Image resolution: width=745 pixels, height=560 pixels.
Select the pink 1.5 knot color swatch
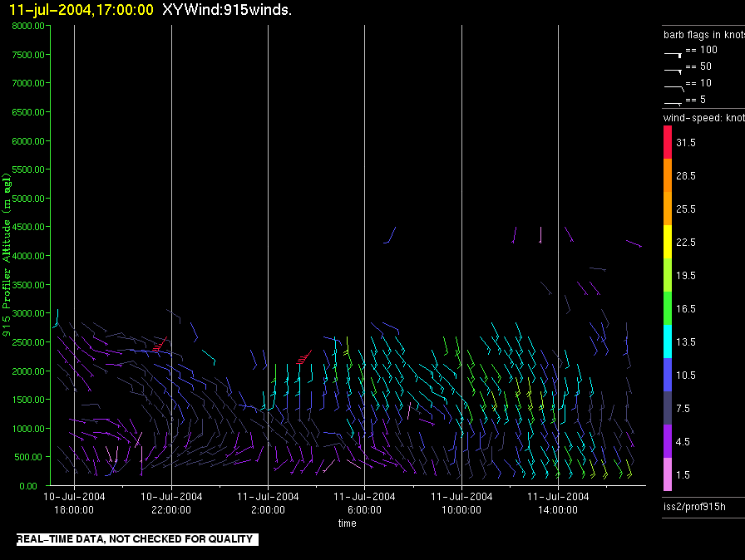point(668,474)
